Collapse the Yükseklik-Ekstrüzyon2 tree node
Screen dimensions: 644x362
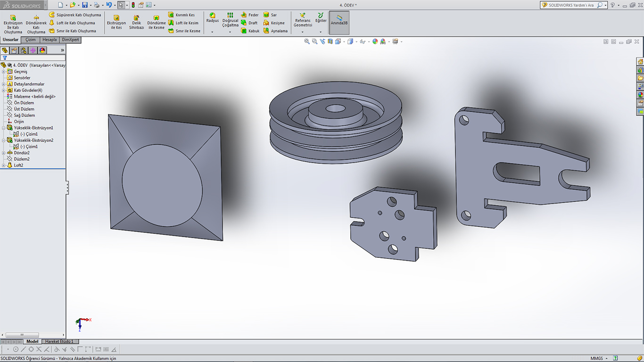pos(4,140)
